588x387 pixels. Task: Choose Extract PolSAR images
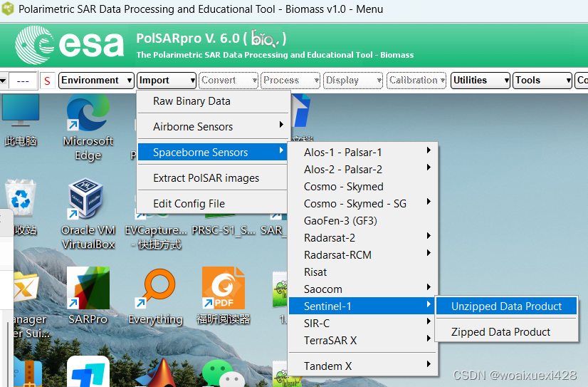tap(212, 178)
